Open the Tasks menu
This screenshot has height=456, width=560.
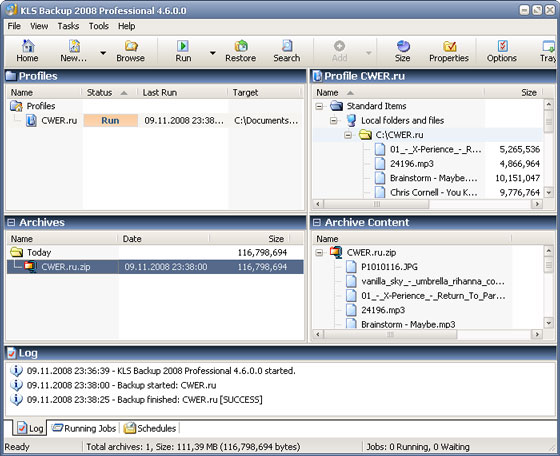(x=68, y=26)
